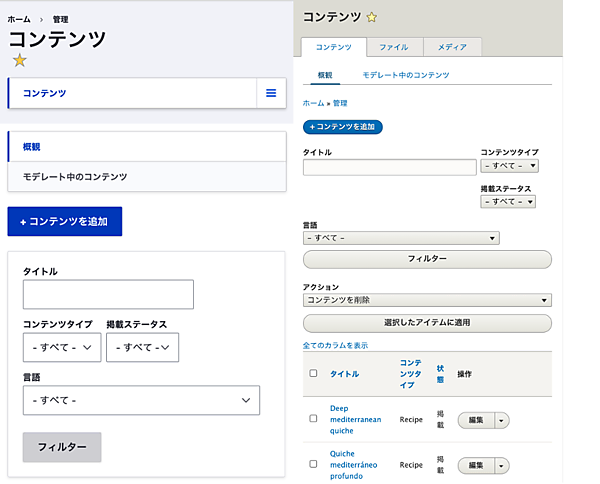Check the Quiche mediterráneo profundo row checkbox
The image size is (600, 484).
(x=313, y=464)
